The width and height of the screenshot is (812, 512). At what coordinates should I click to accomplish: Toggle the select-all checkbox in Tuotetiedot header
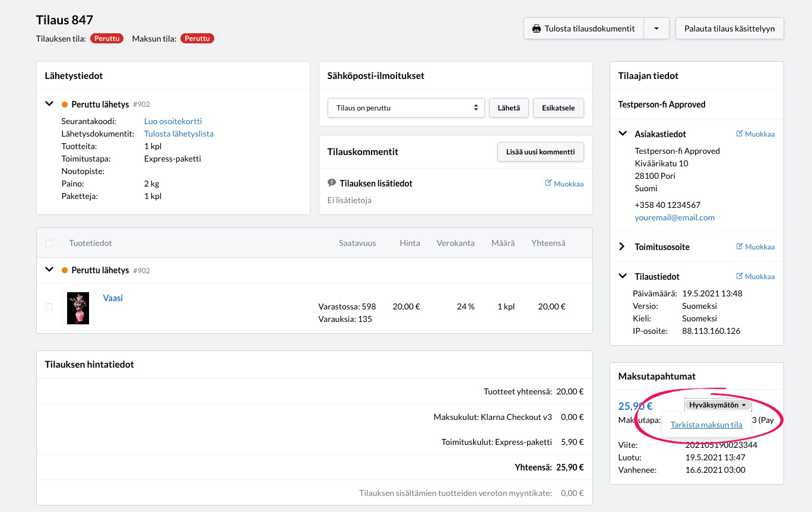click(49, 243)
